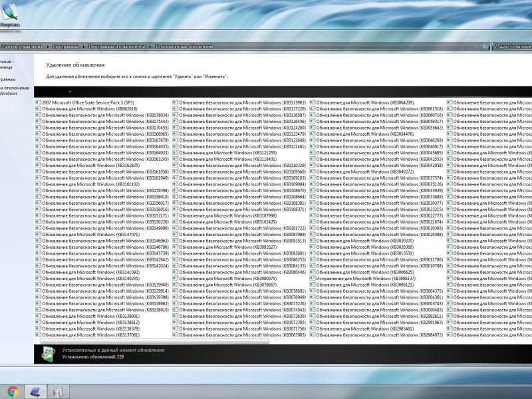Select update row KB3137061
The width and height of the screenshot is (532, 399).
click(88, 335)
